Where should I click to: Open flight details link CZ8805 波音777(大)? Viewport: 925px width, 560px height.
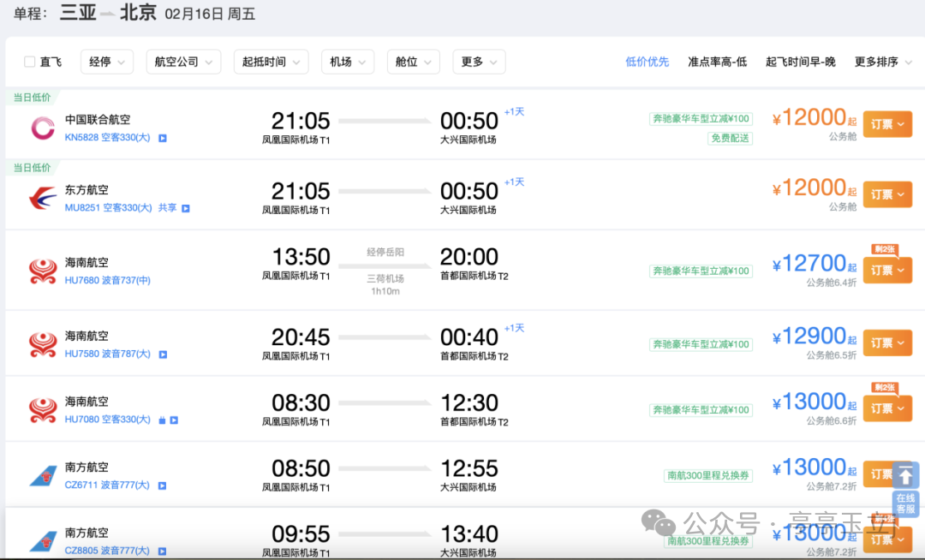(x=107, y=550)
